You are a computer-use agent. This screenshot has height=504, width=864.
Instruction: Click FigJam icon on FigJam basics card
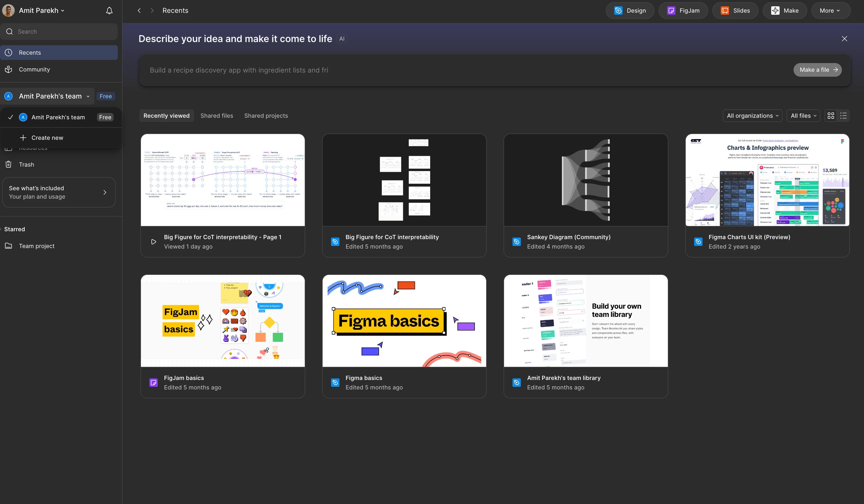154,382
